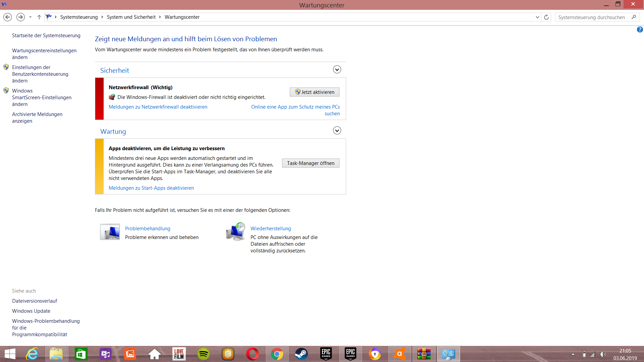Image resolution: width=644 pixels, height=362 pixels.
Task: Collapse the Sicherheit section
Action: click(337, 69)
